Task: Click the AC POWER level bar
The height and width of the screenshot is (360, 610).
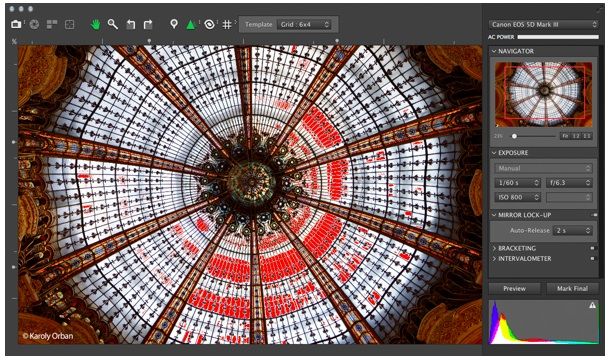Action: pos(558,37)
